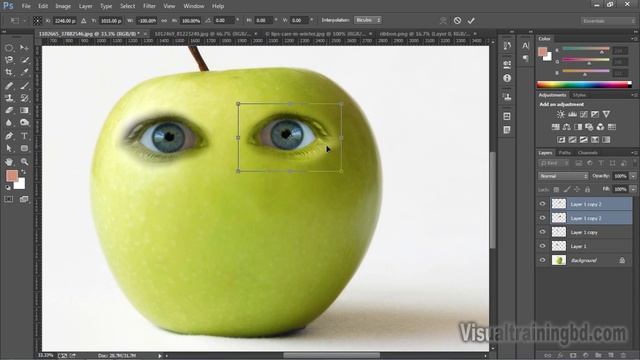Screen dimensions: 640x360
Task: Open the Adjustments panel flyout menu
Action: click(x=634, y=95)
